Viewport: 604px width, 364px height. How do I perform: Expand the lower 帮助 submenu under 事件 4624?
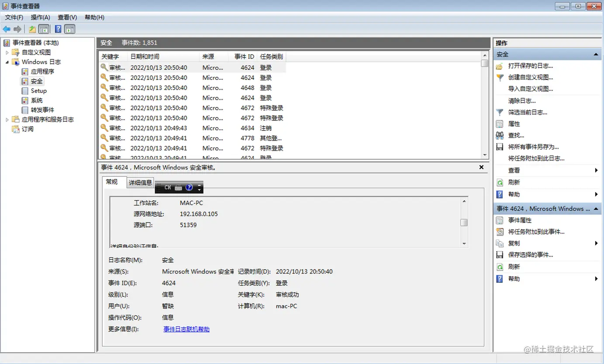point(596,278)
